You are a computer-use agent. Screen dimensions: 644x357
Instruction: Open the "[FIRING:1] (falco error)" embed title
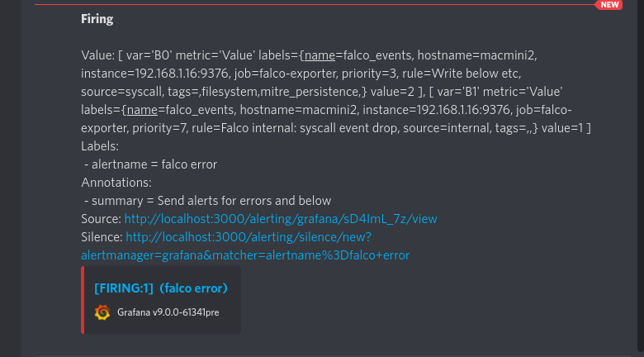pos(161,288)
